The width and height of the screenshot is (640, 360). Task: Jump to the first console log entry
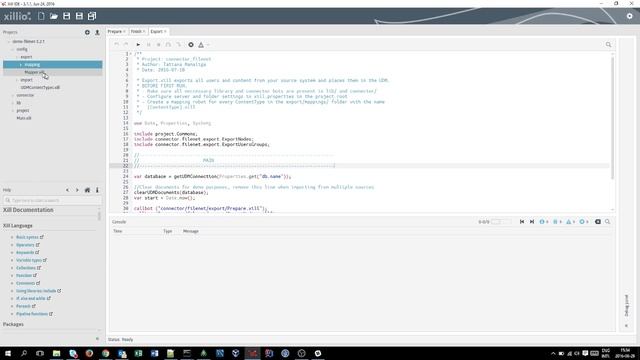pos(522,222)
